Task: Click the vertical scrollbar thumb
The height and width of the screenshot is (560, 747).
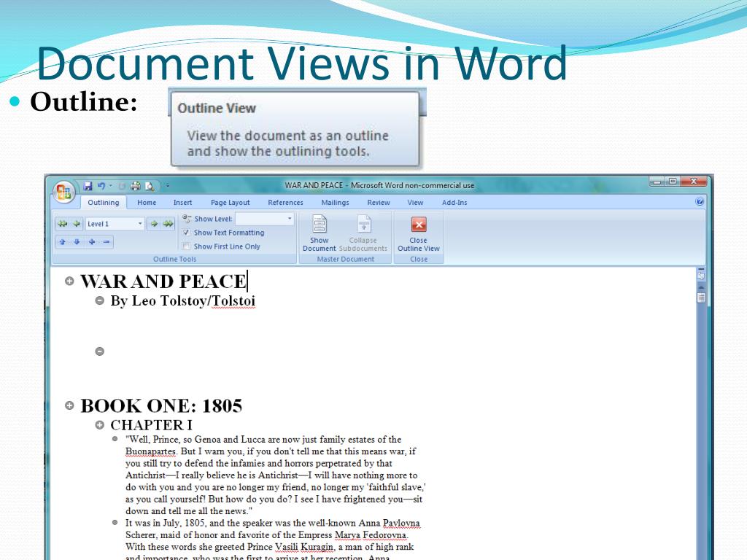Action: tap(701, 298)
